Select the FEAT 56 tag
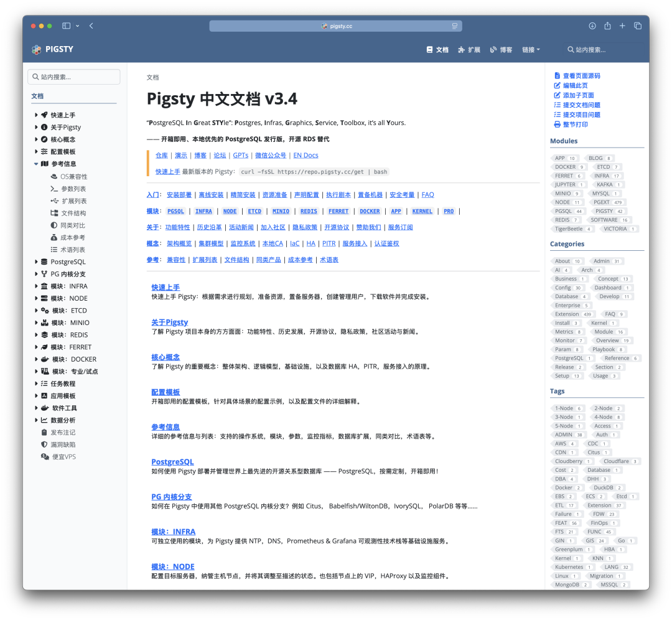Viewport: 672px width, 620px height. pyautogui.click(x=566, y=523)
